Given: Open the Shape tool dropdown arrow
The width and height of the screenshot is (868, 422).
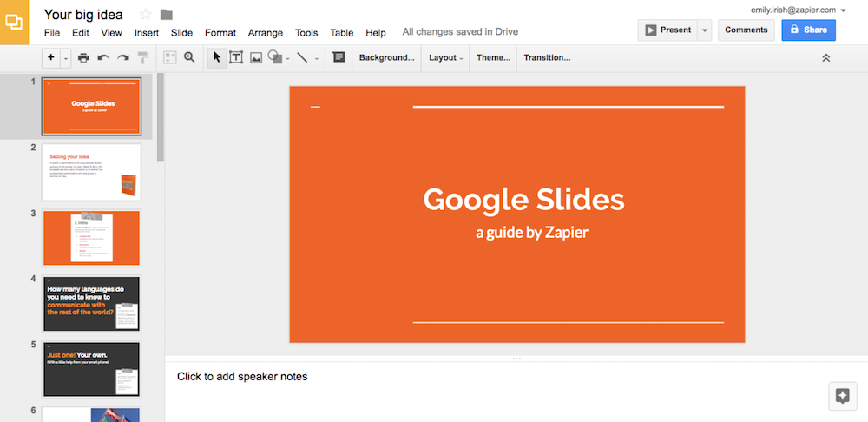Looking at the screenshot, I should click(288, 58).
